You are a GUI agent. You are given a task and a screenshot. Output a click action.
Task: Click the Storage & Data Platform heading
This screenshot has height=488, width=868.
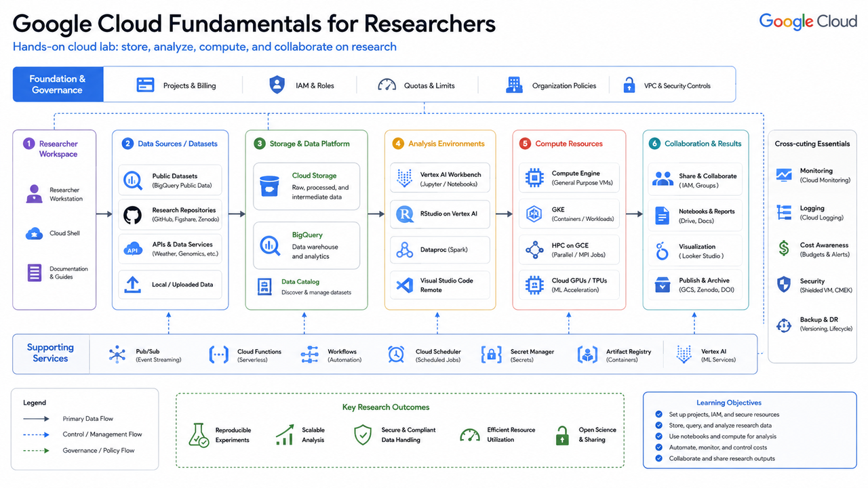[310, 144]
